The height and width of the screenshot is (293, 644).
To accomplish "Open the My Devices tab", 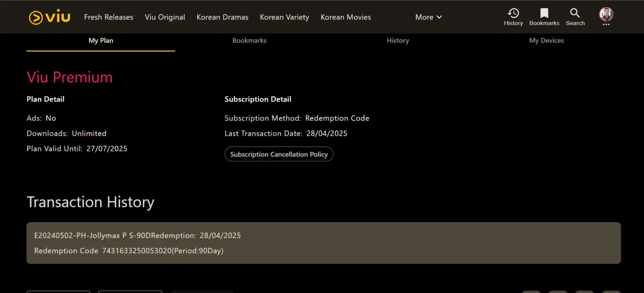I will point(546,41).
